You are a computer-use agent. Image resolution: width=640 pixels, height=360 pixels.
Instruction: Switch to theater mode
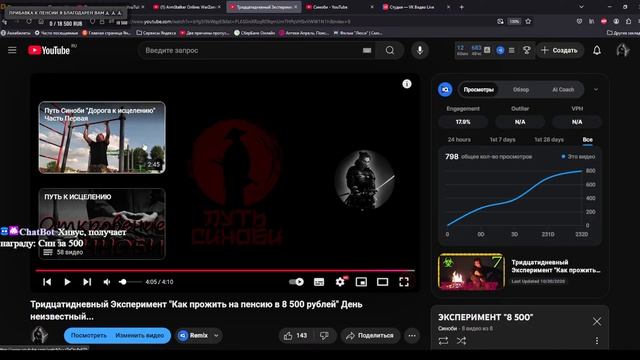click(382, 282)
